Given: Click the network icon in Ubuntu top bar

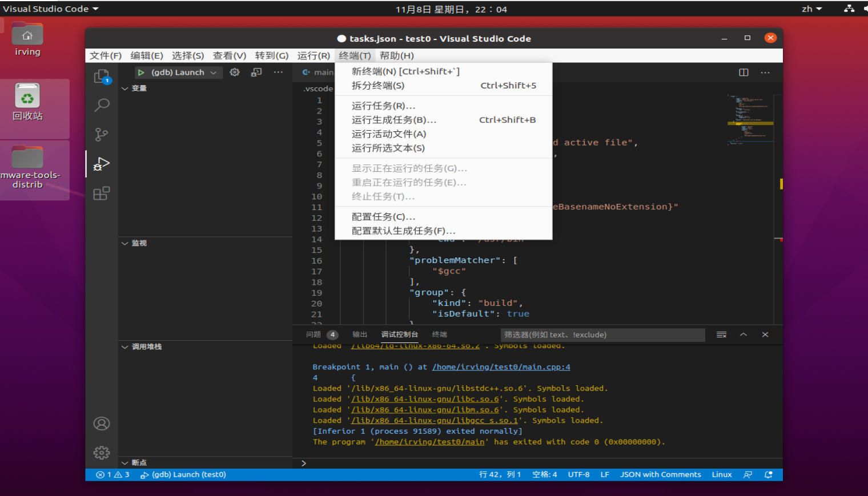Looking at the screenshot, I should click(x=849, y=9).
